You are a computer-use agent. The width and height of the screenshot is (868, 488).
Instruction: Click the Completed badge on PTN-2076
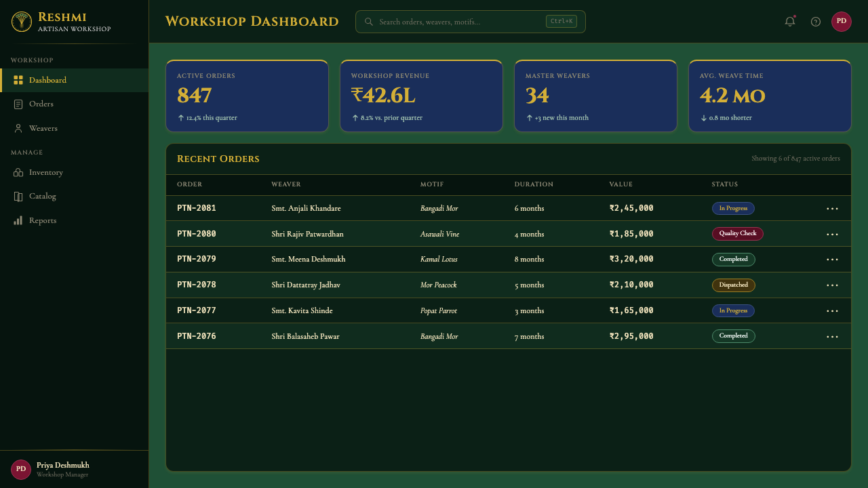pos(734,336)
